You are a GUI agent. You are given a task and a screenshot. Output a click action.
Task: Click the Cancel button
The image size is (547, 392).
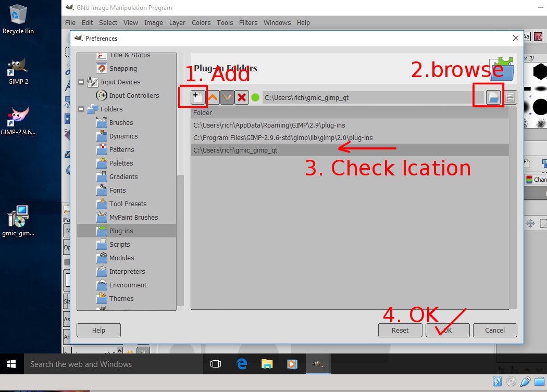click(495, 330)
